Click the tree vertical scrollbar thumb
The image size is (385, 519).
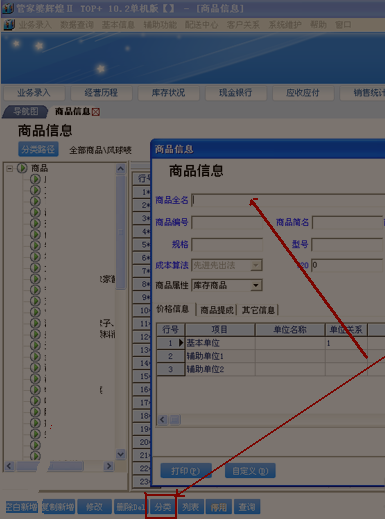121,232
